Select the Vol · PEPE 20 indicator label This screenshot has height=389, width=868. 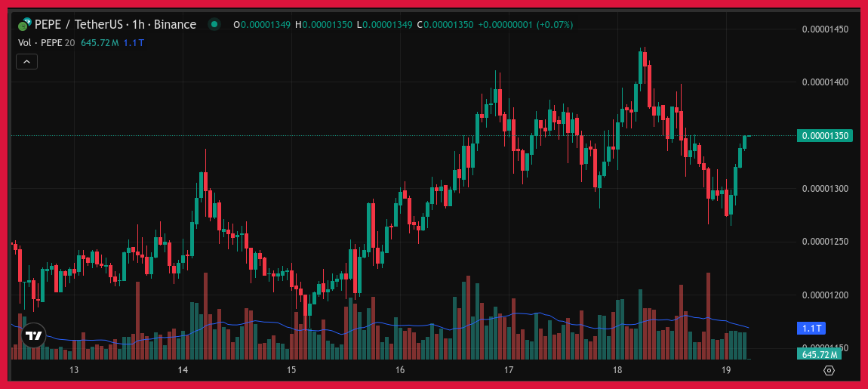[x=47, y=42]
